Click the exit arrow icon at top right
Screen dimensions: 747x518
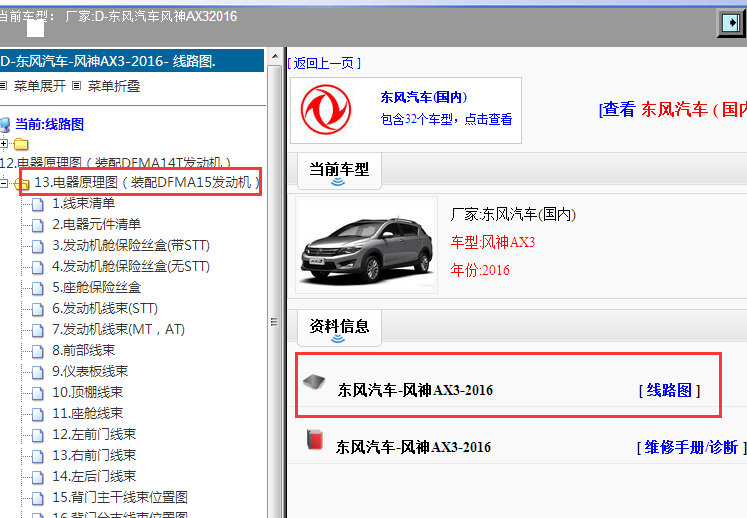tap(731, 22)
